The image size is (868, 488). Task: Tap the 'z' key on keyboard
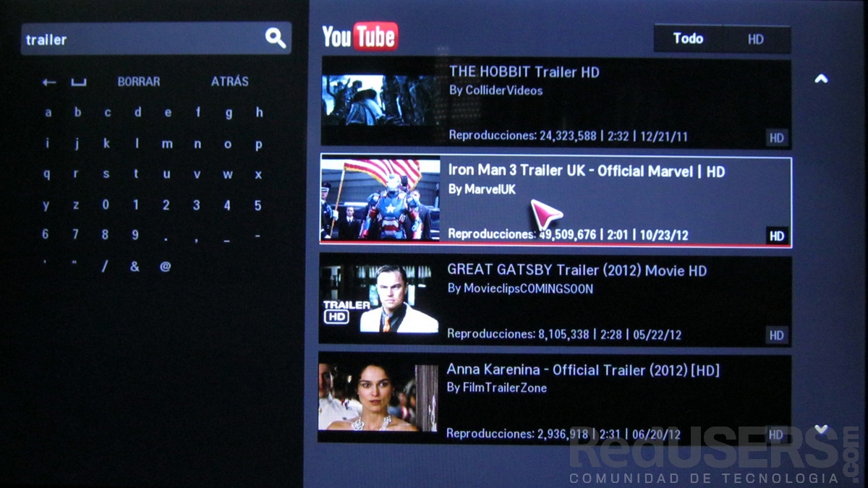pos(76,205)
